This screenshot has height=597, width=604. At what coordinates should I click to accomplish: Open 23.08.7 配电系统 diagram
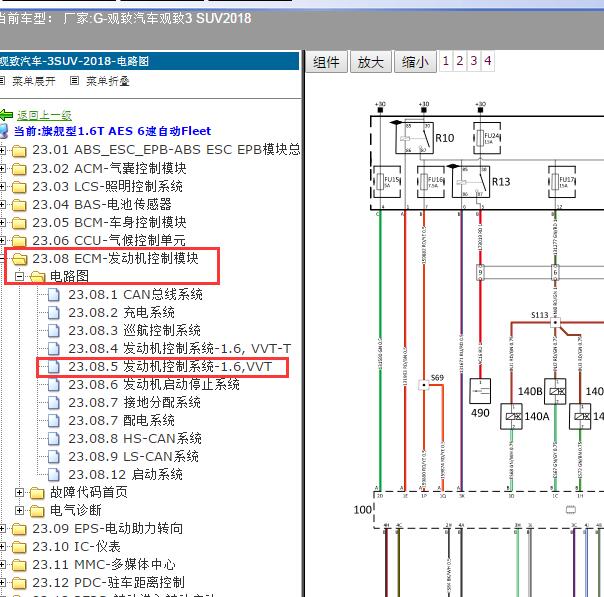(x=121, y=421)
